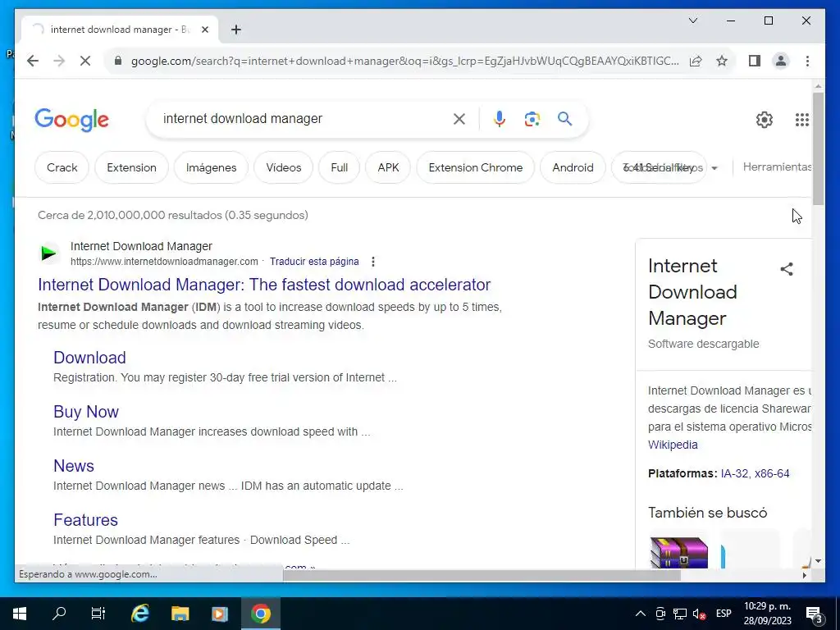Screen dimensions: 840x630
Task: Share the knowledge panel via share icon
Action: pos(787,269)
